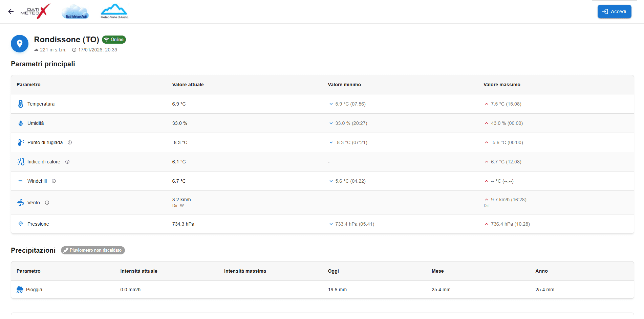
Task: Click the info icon beside Vento
Action: coord(47,203)
